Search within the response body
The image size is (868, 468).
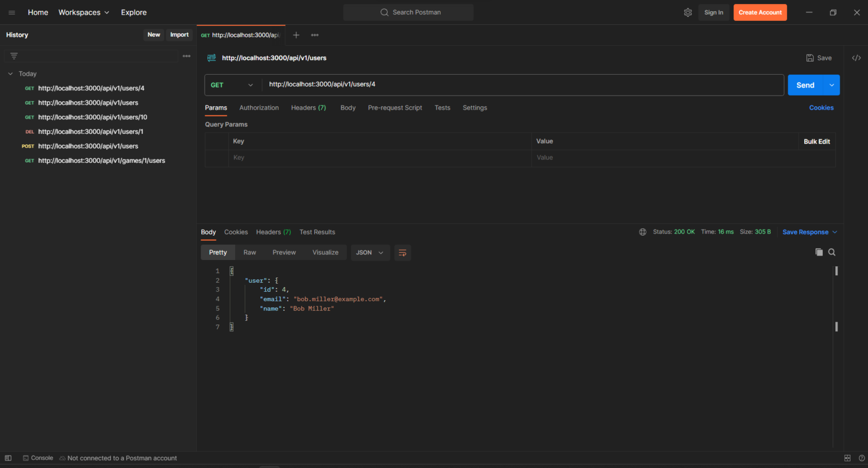click(x=832, y=252)
